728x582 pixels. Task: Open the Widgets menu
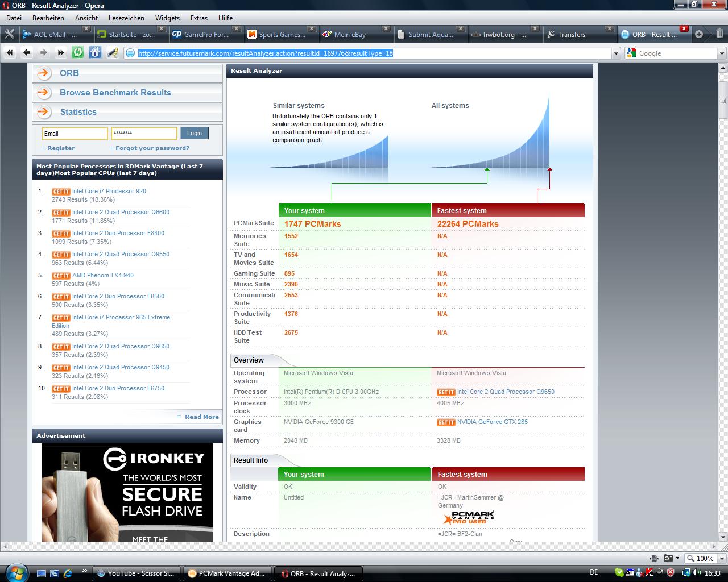(167, 18)
